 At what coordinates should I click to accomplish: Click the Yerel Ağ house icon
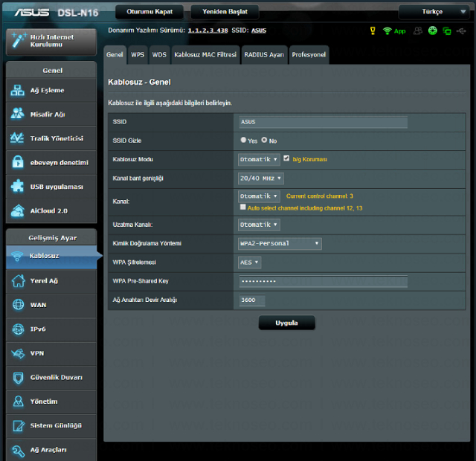click(18, 281)
